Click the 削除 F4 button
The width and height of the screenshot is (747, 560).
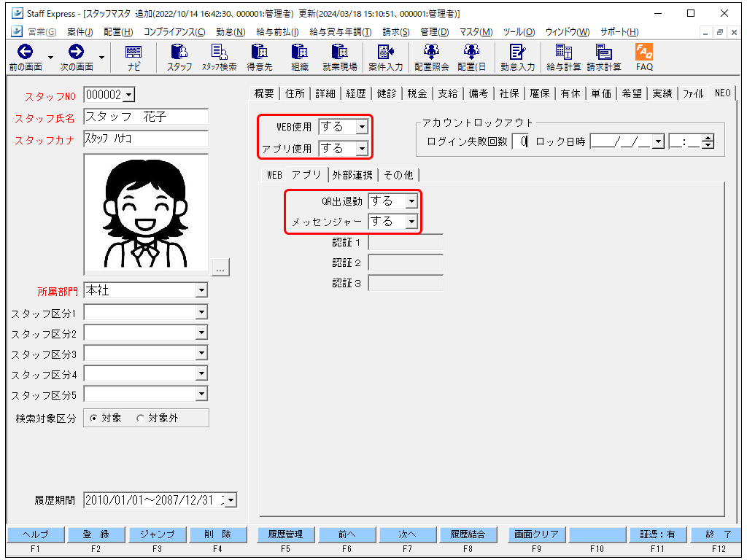point(218,534)
